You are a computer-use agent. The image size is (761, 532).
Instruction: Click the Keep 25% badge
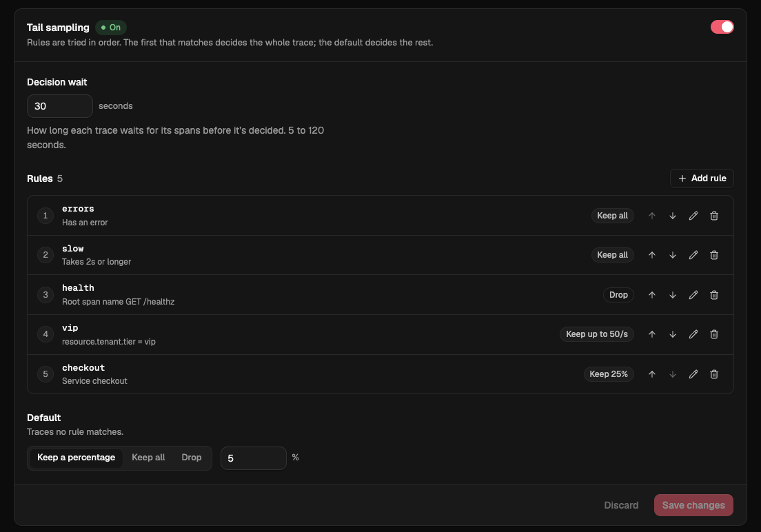click(609, 374)
